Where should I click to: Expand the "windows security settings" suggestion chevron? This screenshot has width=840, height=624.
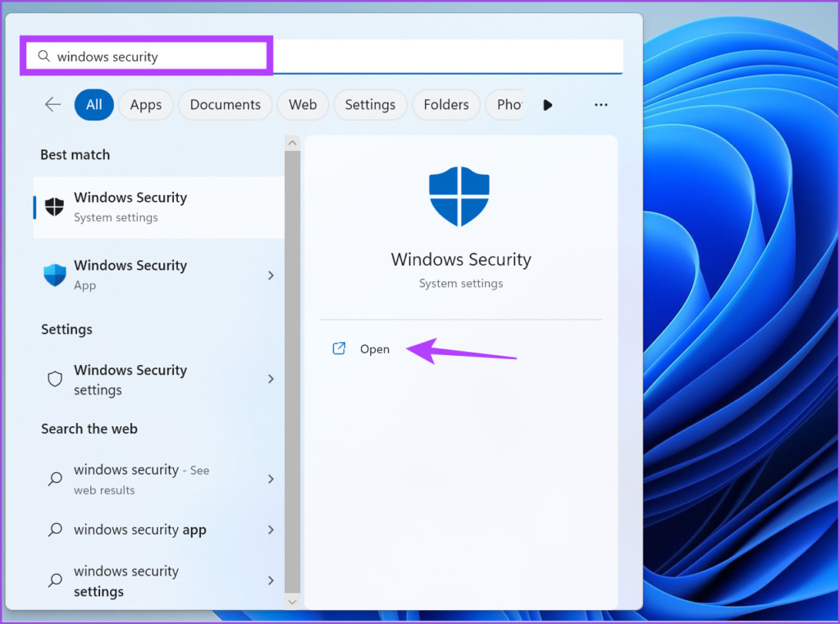click(271, 581)
